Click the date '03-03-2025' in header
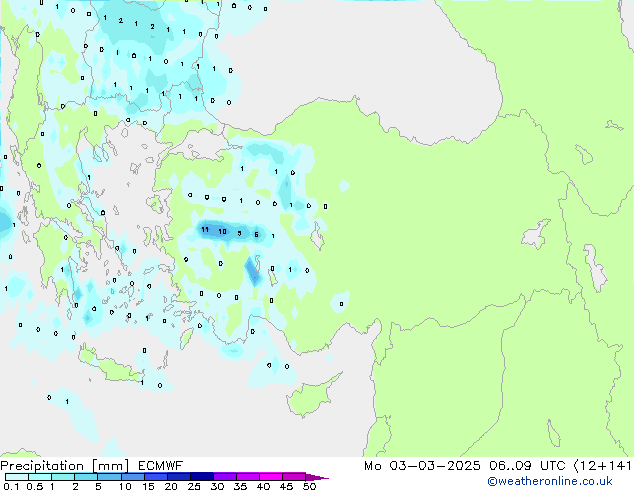Image resolution: width=634 pixels, height=490 pixels. pos(435,466)
